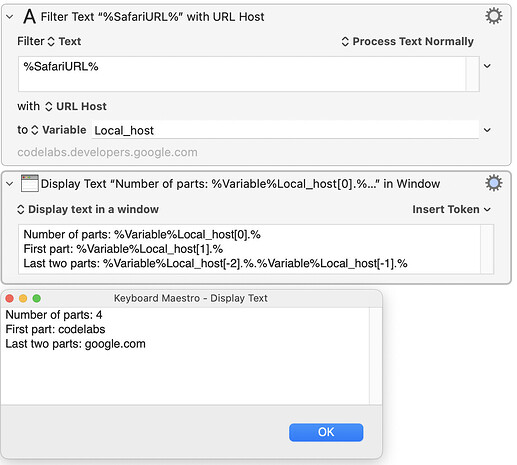Click the Local_host variable name field
The width and height of the screenshot is (517, 465).
coord(285,130)
